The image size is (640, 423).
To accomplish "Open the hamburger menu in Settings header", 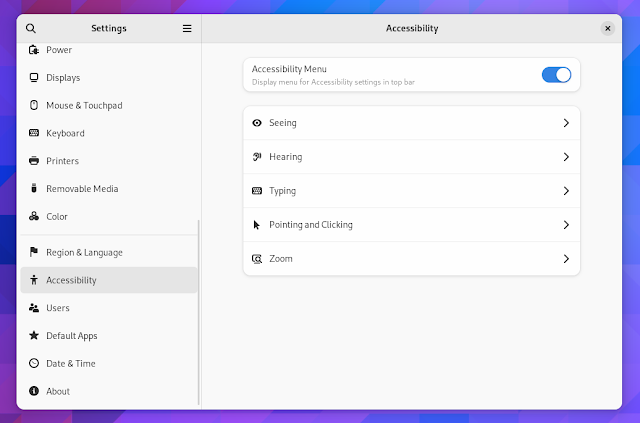I will 187,28.
